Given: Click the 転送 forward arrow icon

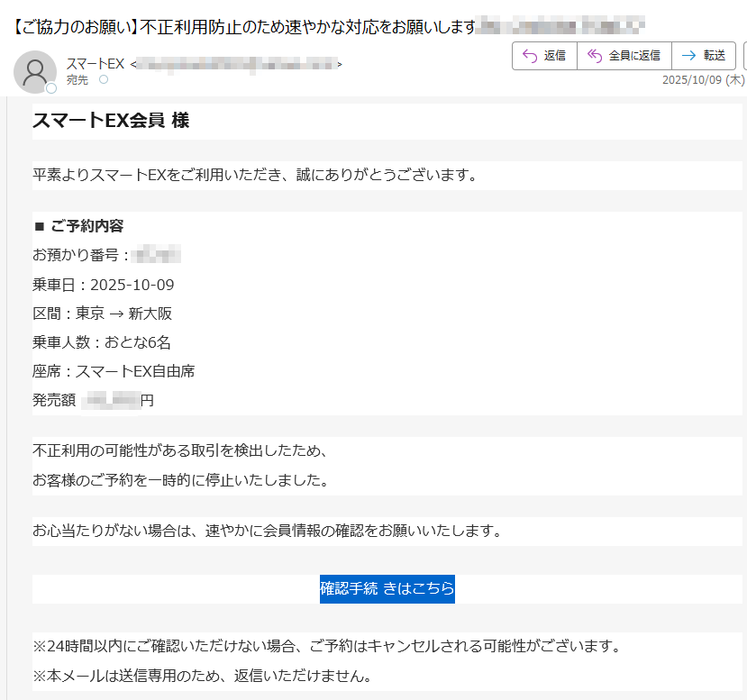Looking at the screenshot, I should (x=691, y=55).
